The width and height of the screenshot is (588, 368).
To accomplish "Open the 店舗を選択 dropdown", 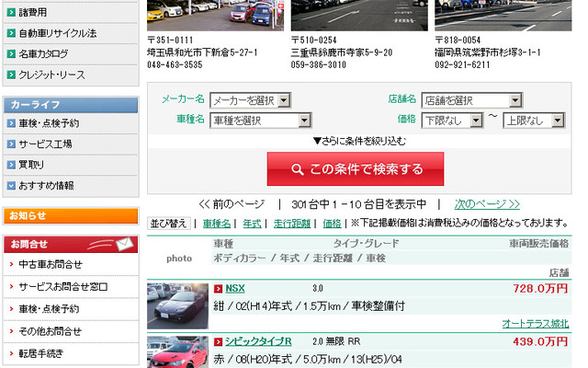I will pyautogui.click(x=471, y=100).
